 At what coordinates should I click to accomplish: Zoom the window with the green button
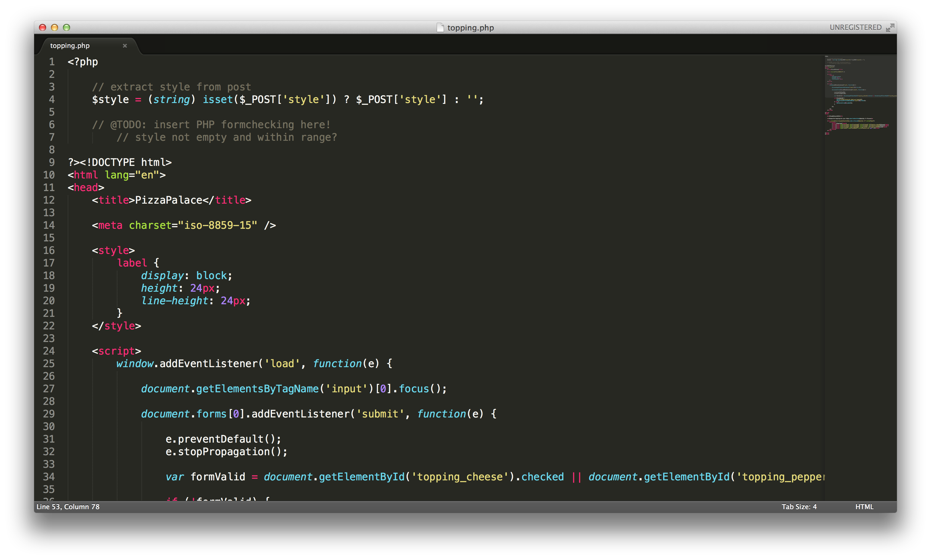click(66, 28)
